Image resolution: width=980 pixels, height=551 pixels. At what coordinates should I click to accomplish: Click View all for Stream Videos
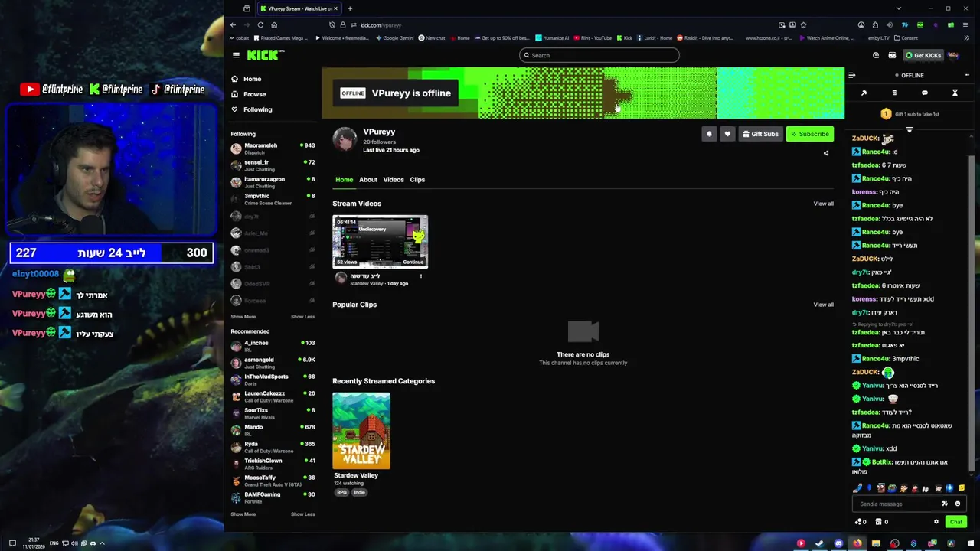pos(823,204)
